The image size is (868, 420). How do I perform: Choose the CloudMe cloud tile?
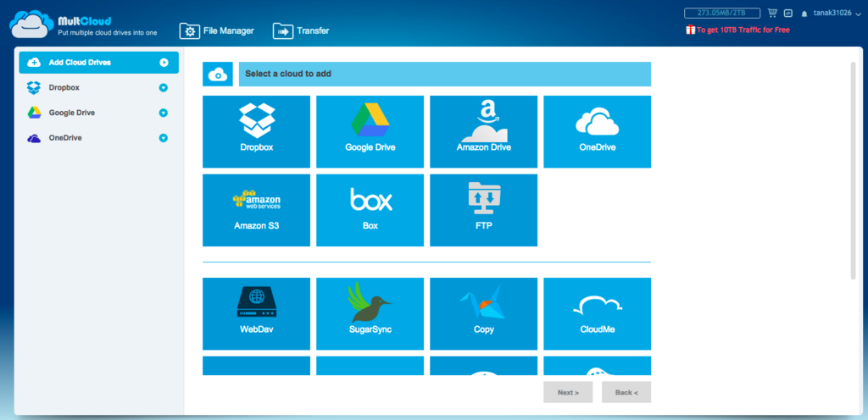coord(598,314)
